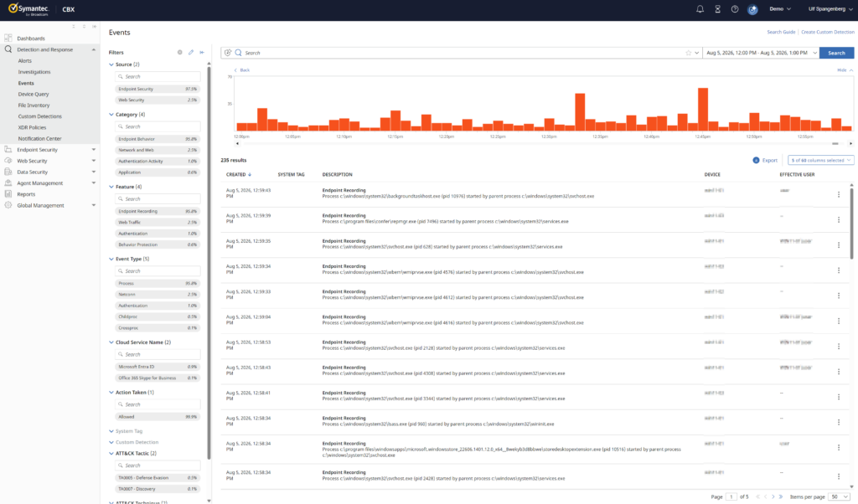Open Device Query in the sidebar
The image size is (858, 504).
click(34, 94)
